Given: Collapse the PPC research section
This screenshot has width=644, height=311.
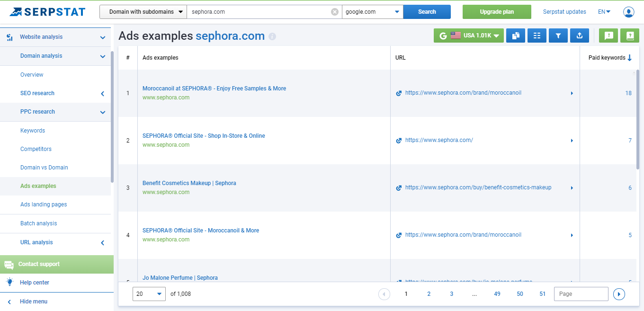Looking at the screenshot, I should click(103, 112).
